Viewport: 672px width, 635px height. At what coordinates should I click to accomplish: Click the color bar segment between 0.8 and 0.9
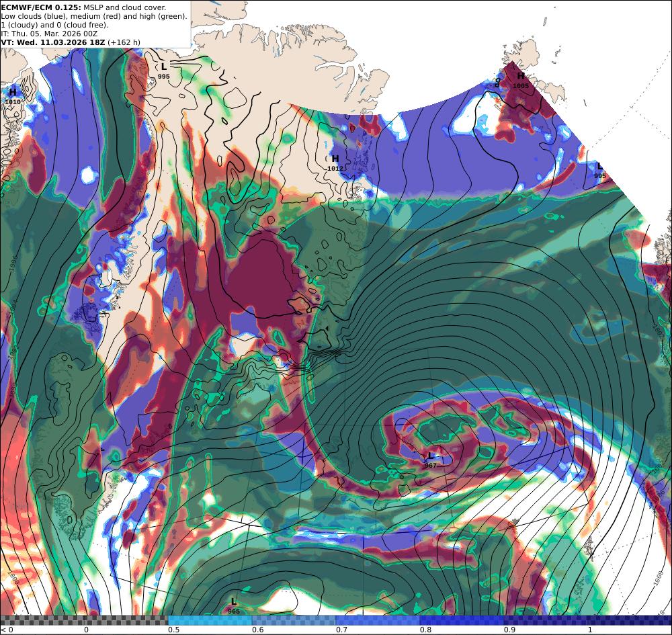tap(462, 620)
